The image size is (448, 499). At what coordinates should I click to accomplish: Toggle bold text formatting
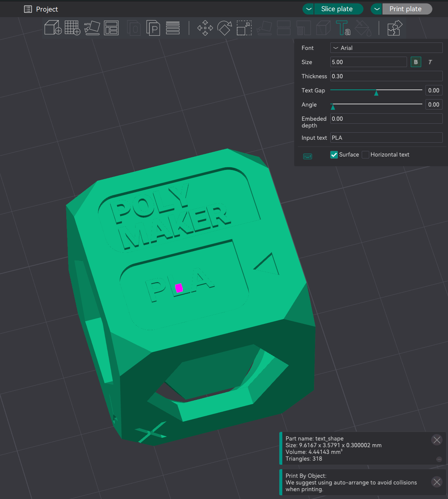(x=416, y=62)
